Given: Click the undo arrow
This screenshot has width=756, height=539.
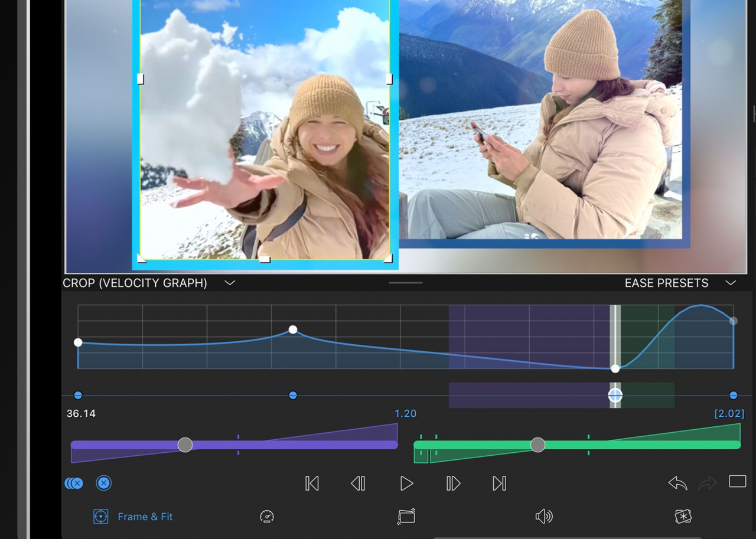Looking at the screenshot, I should [x=677, y=482].
